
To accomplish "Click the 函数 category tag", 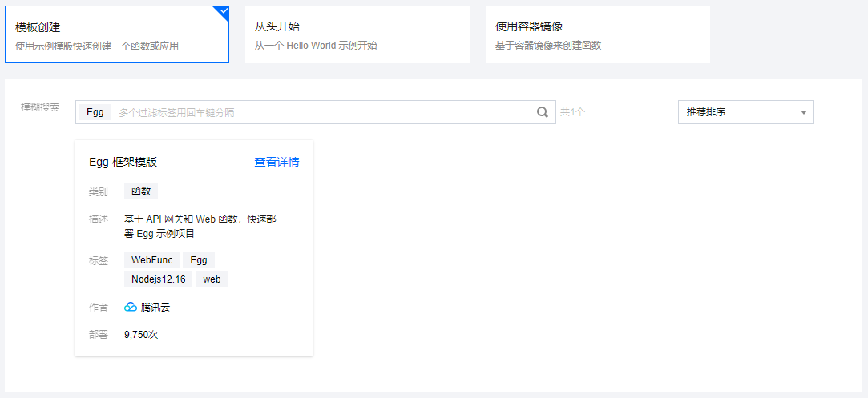I will [x=141, y=192].
